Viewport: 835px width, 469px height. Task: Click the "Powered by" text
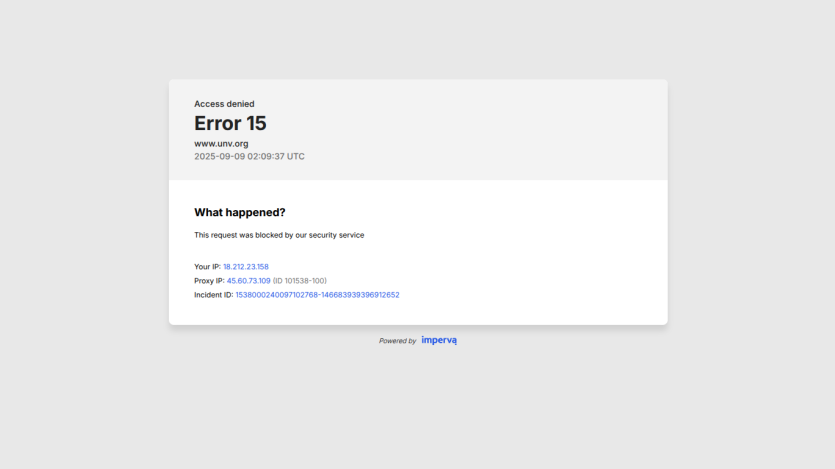click(397, 341)
